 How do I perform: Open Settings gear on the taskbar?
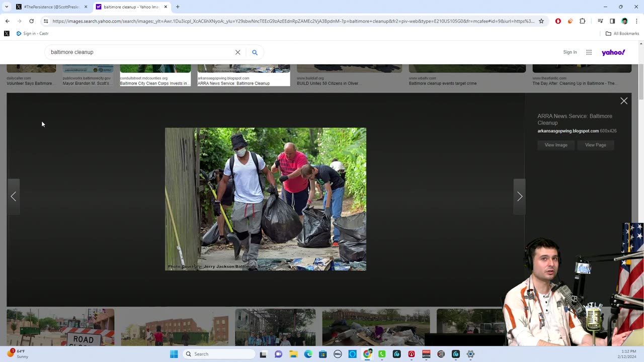470,354
